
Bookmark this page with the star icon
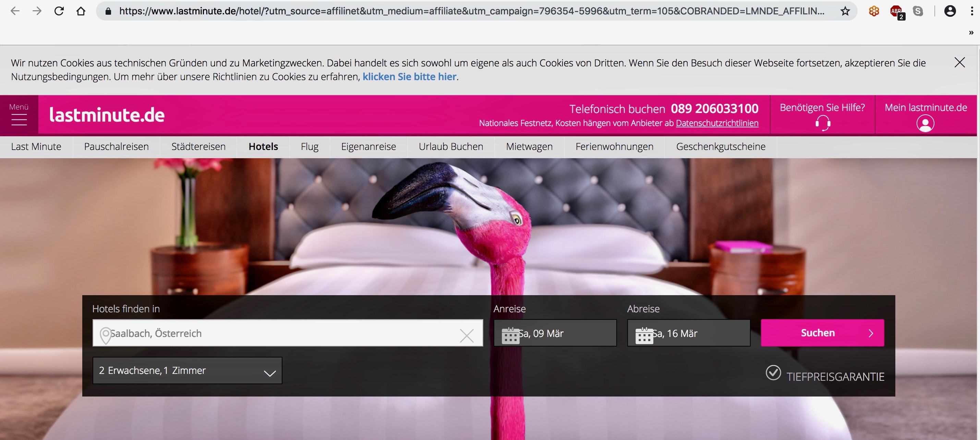point(845,11)
